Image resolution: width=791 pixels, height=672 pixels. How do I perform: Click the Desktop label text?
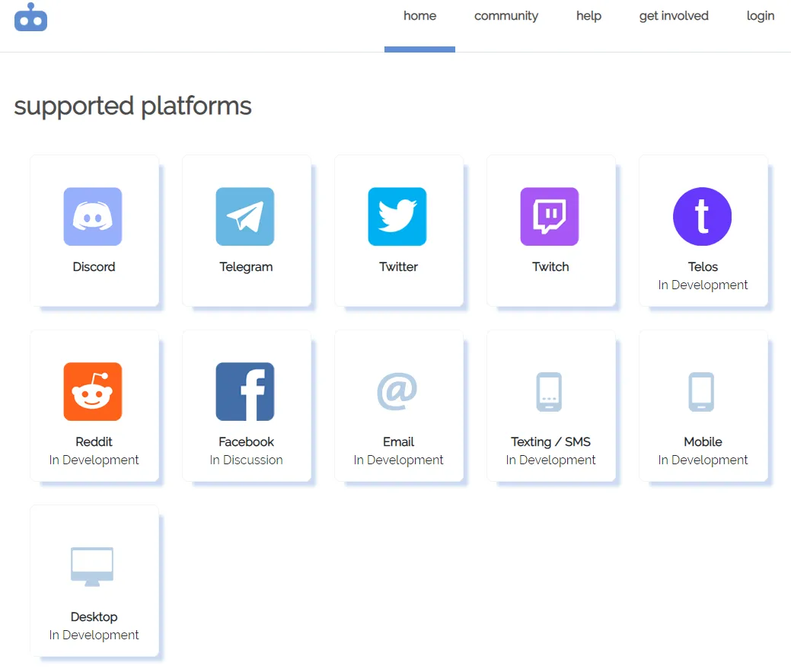pos(94,617)
